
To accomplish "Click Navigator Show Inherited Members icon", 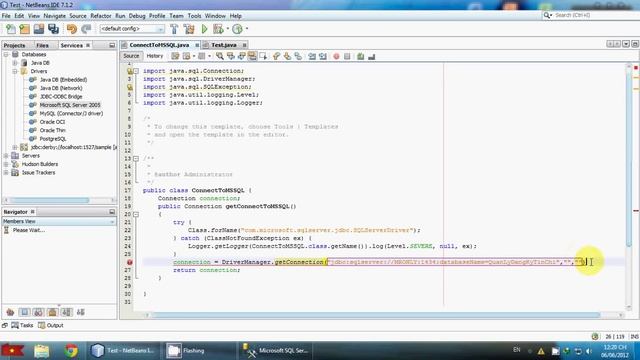I will click(x=10, y=312).
